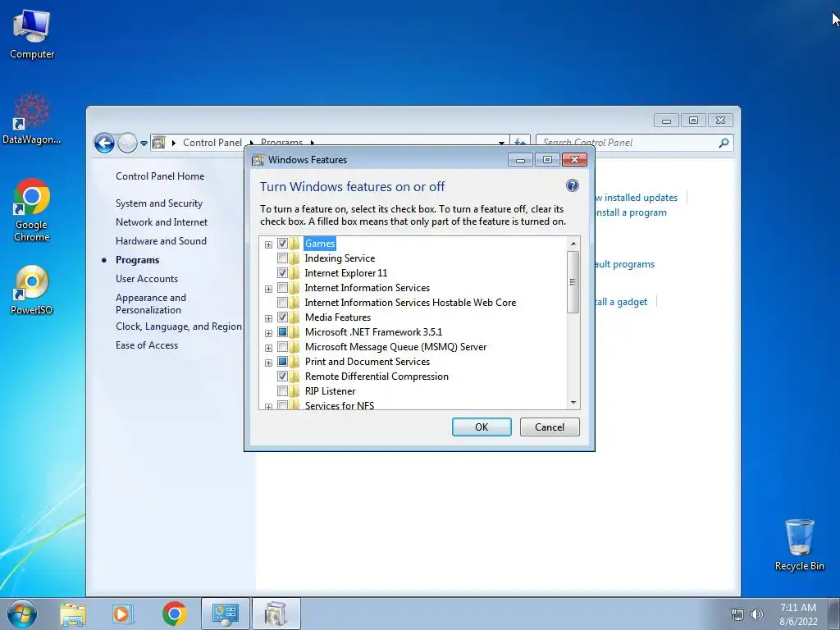
Task: Open the volume speaker tray icon
Action: click(756, 614)
